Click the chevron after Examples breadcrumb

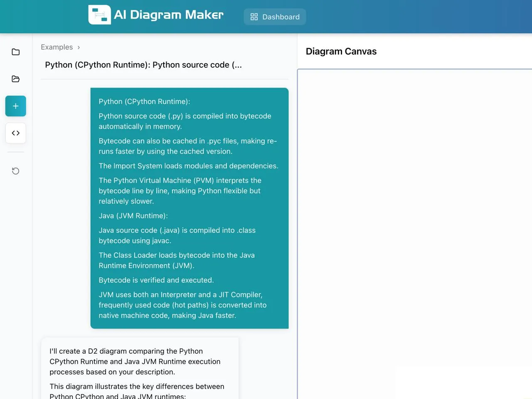point(79,47)
